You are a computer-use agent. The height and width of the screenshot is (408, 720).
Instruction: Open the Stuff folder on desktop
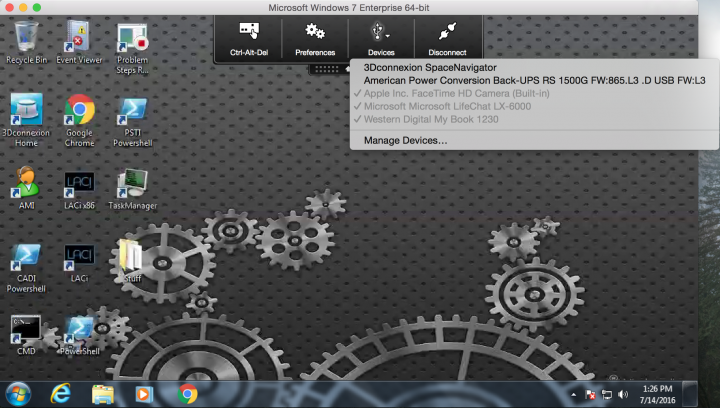[x=131, y=262]
